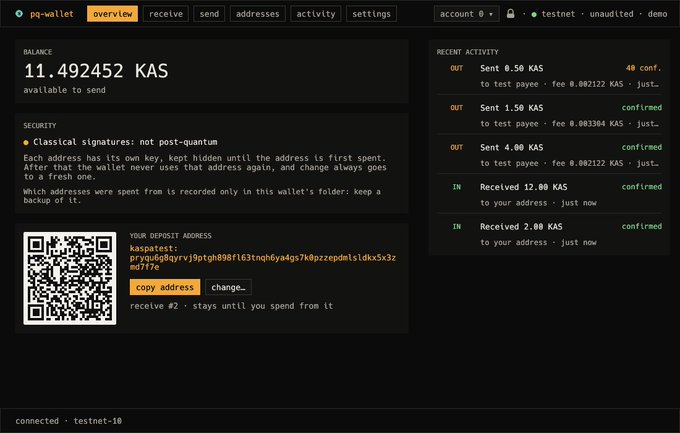Open the activity tab
Screen dimensions: 680x433
coord(316,14)
